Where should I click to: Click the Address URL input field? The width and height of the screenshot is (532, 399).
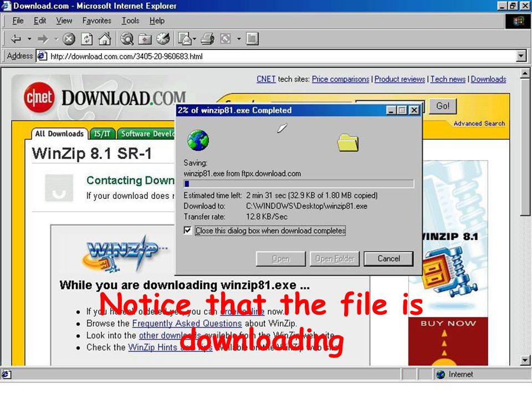277,56
